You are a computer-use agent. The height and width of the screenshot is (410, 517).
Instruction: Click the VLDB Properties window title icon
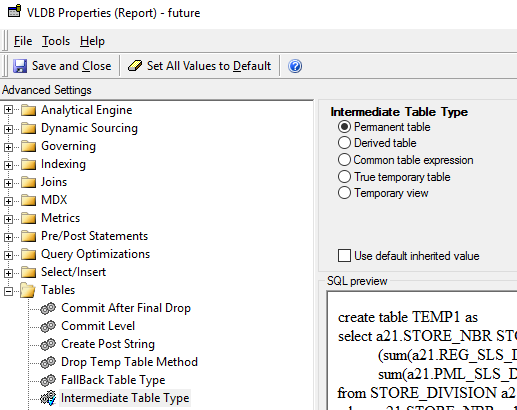click(14, 11)
